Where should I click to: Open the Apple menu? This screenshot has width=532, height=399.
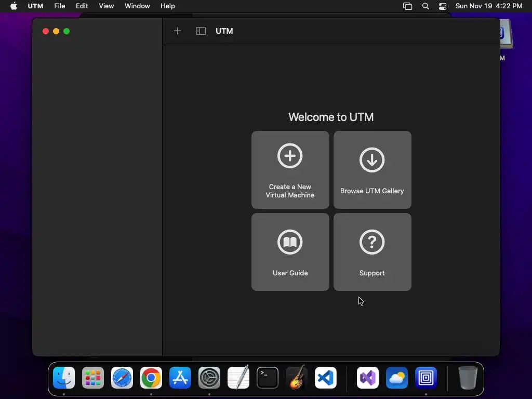pyautogui.click(x=14, y=6)
